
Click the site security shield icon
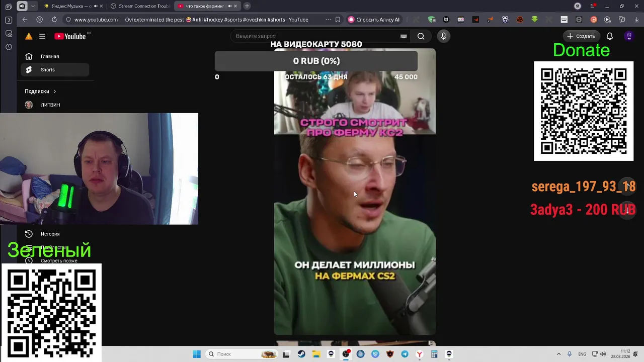68,20
